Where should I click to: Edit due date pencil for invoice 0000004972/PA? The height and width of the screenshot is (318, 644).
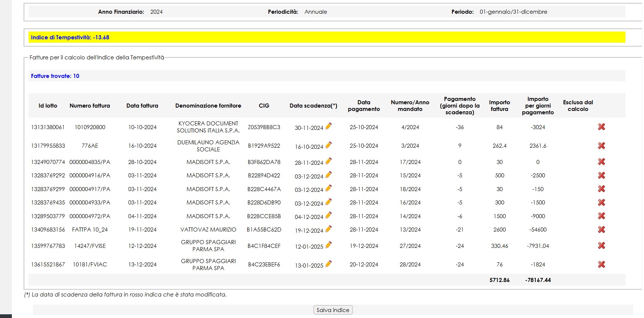coord(328,215)
